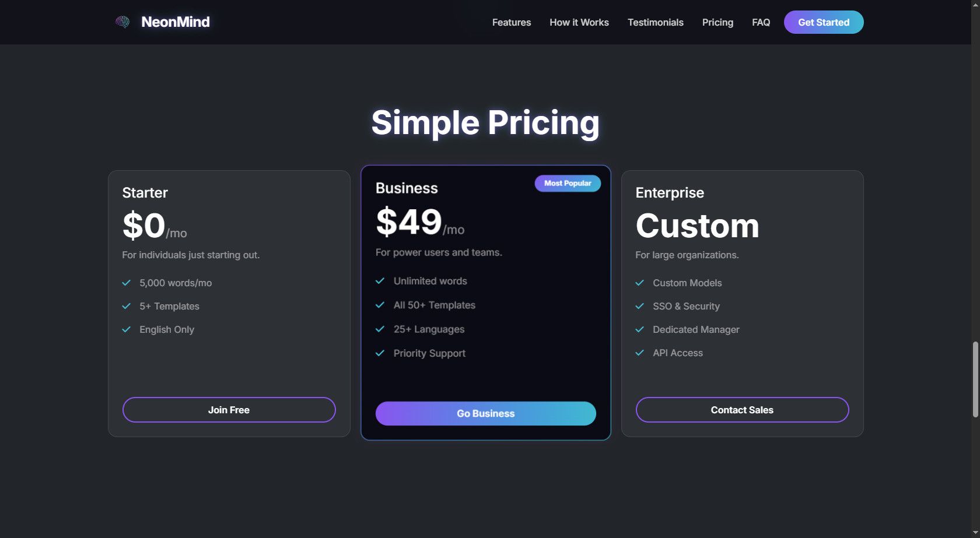
Task: Click the checkmark beside API Access
Action: point(639,353)
